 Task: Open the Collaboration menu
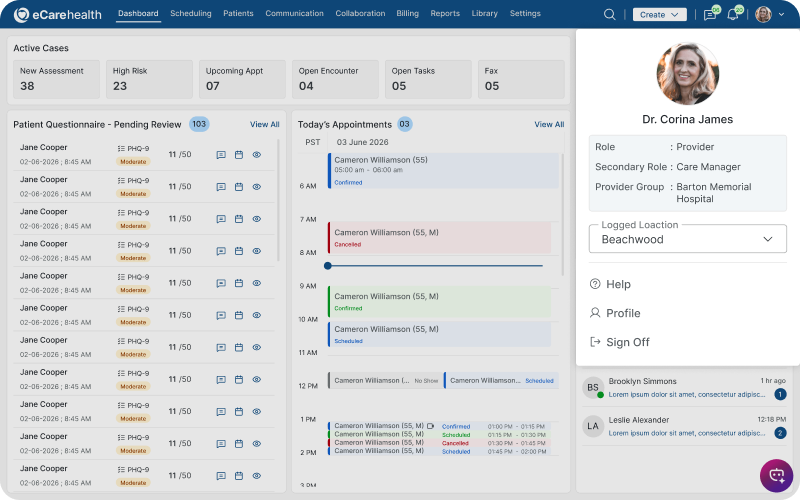[x=360, y=14]
